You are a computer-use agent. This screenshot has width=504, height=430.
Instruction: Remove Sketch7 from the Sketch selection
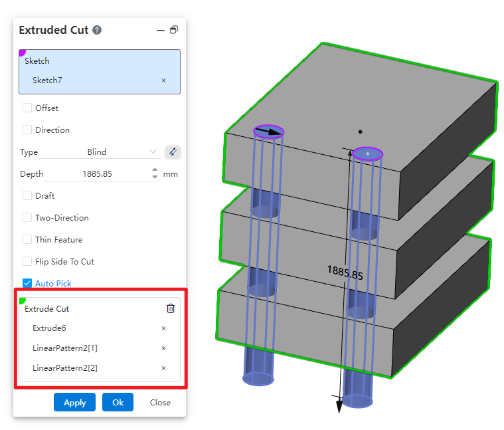(x=163, y=80)
